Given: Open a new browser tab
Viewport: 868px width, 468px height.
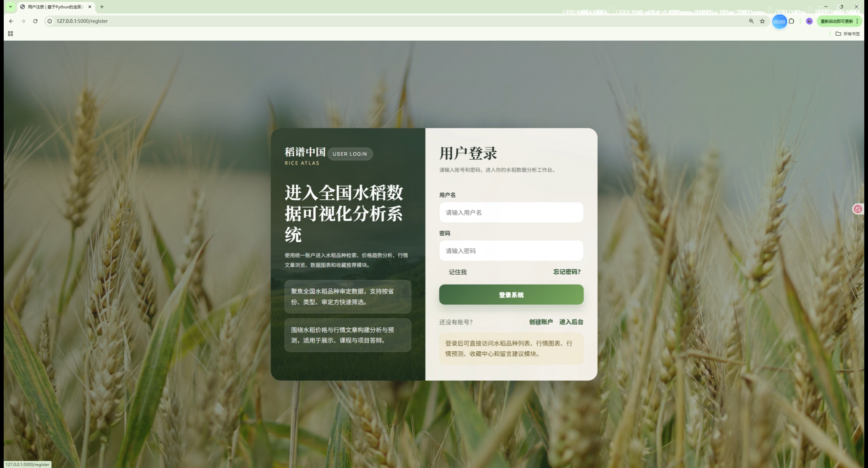Looking at the screenshot, I should [x=102, y=7].
